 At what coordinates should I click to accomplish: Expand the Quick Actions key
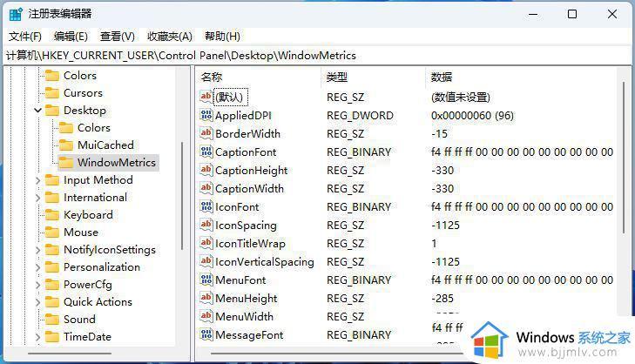[37, 302]
